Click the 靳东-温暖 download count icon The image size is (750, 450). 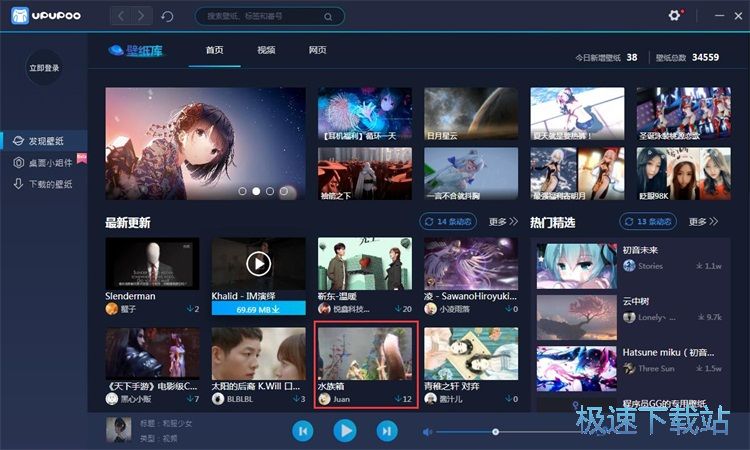[398, 309]
